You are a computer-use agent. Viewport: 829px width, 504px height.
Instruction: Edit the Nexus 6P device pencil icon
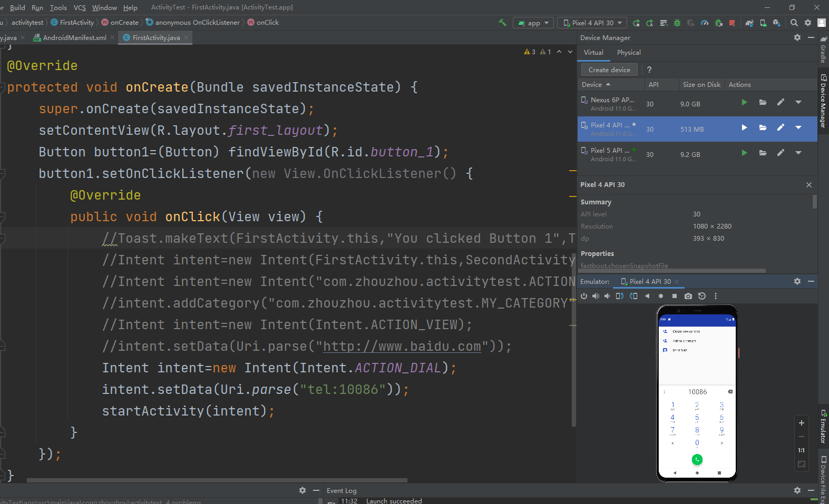click(781, 102)
